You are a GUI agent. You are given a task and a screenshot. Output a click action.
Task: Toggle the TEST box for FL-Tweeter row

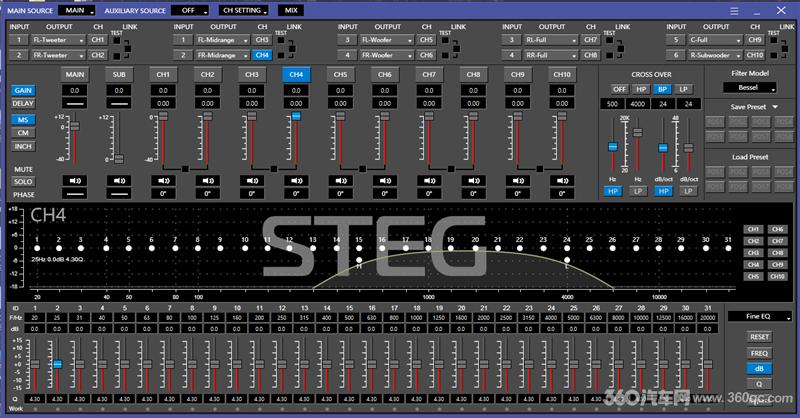tap(117, 40)
